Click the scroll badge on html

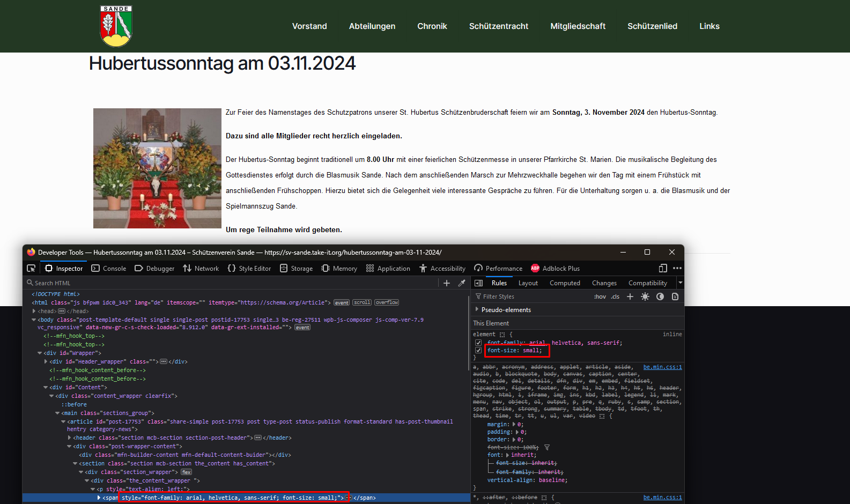click(x=362, y=302)
